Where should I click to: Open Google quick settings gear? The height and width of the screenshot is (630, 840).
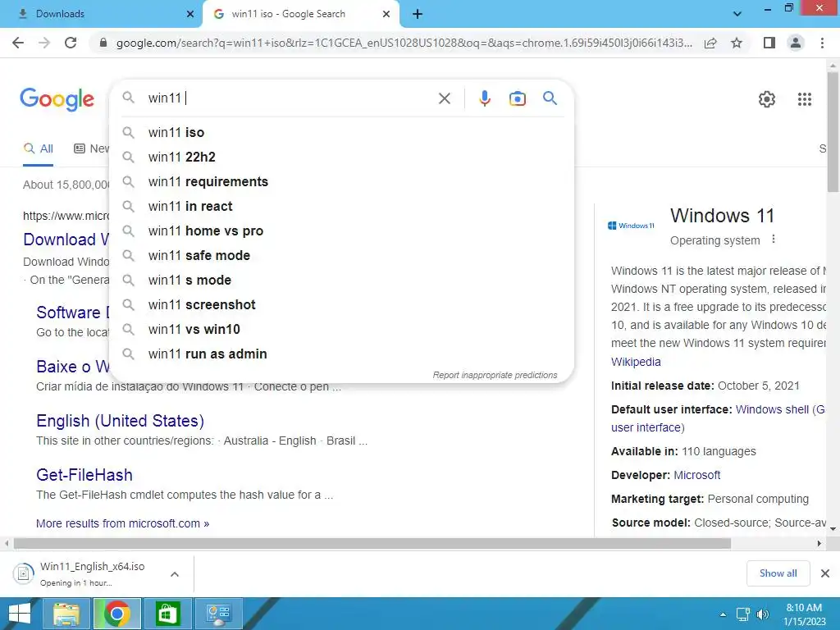click(x=767, y=99)
